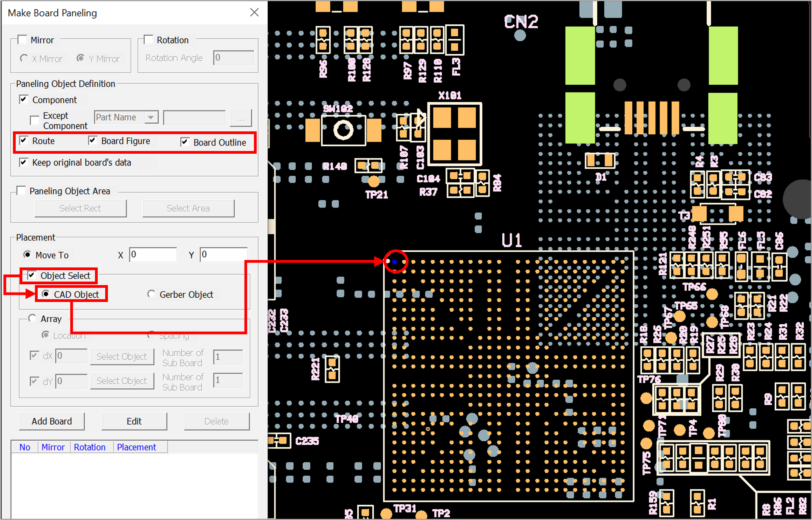812x520 pixels.
Task: Uncheck Object Select under Placement
Action: pyautogui.click(x=32, y=275)
